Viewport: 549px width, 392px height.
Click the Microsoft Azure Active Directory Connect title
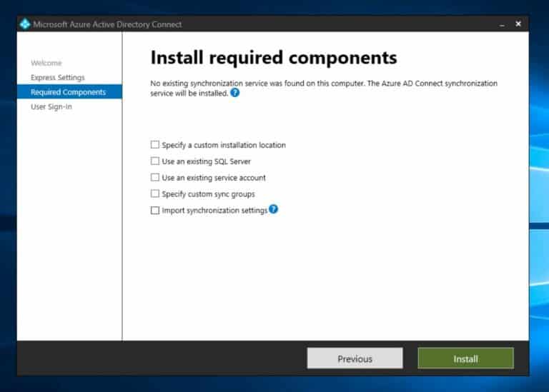pyautogui.click(x=107, y=24)
